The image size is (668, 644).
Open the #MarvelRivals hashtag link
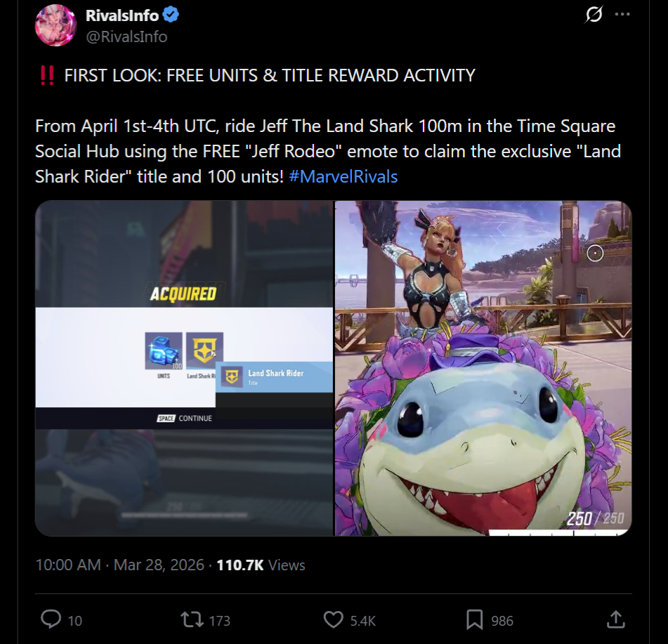pyautogui.click(x=343, y=176)
